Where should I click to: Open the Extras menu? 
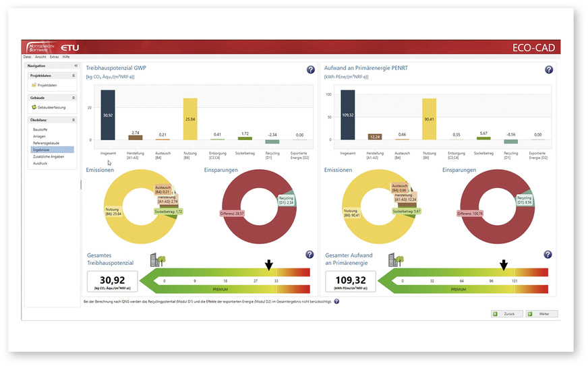54,57
